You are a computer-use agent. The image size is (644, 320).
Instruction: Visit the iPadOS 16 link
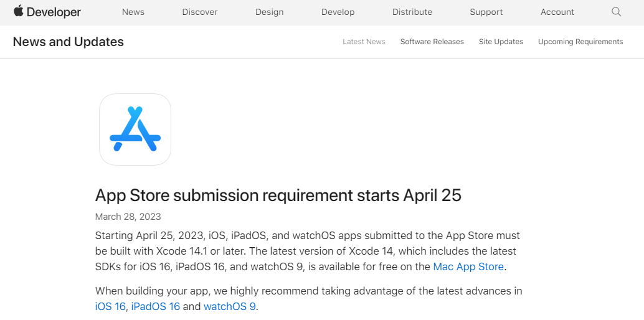pos(155,306)
